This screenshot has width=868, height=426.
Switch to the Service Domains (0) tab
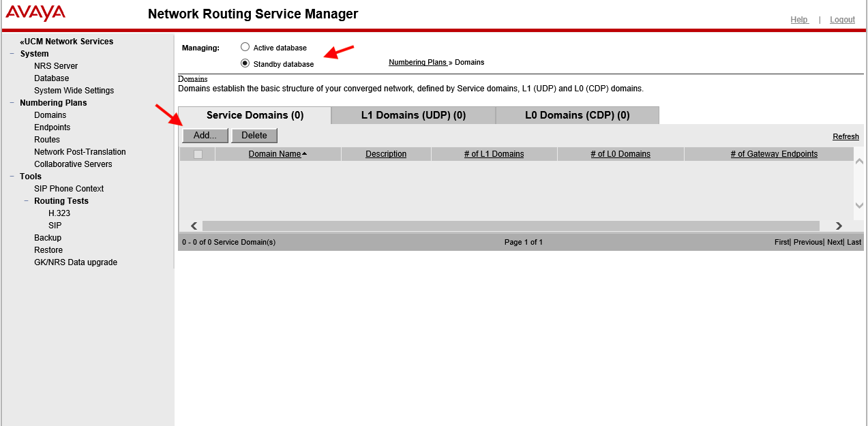click(x=255, y=115)
